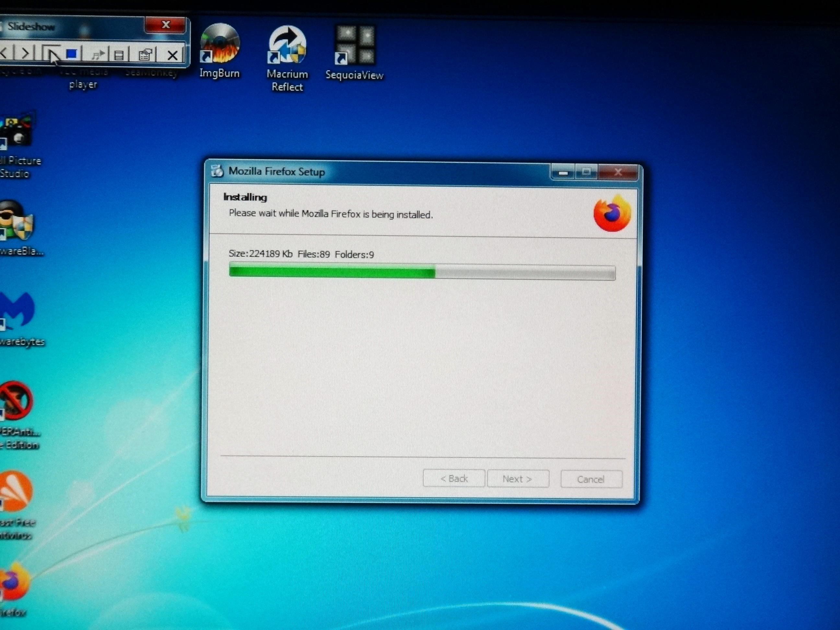Close the Slideshow window with red X
840x630 pixels.
point(166,25)
